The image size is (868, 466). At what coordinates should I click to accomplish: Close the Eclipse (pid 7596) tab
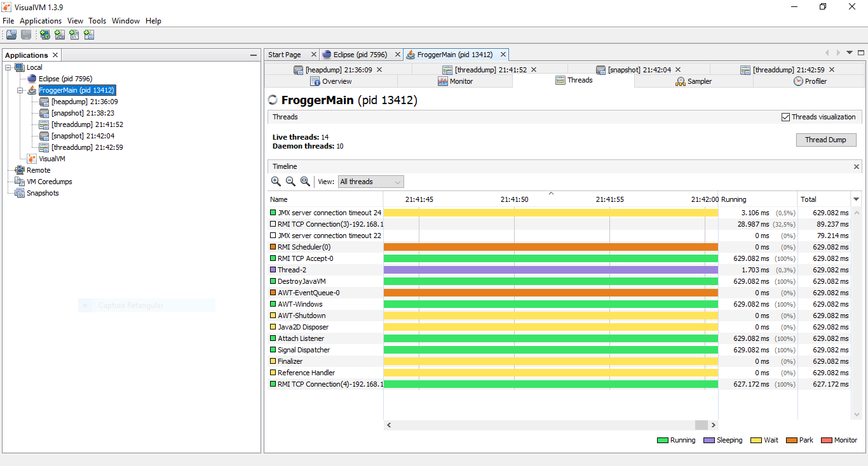click(397, 55)
